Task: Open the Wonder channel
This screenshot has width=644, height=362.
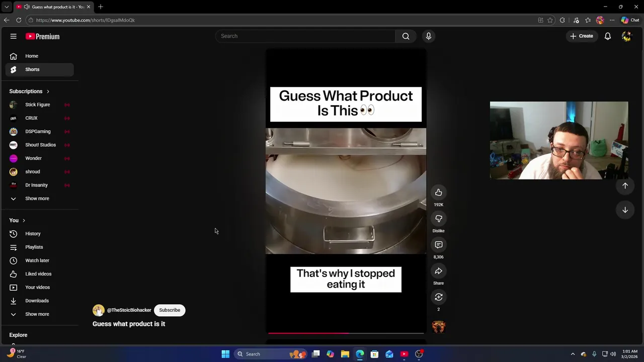Action: (x=40, y=158)
